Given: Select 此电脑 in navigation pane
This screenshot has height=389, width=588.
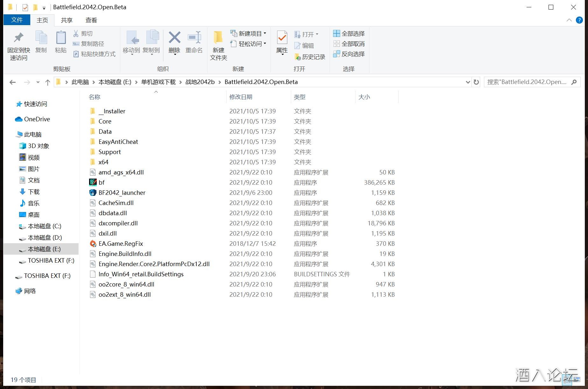Looking at the screenshot, I should (x=29, y=134).
